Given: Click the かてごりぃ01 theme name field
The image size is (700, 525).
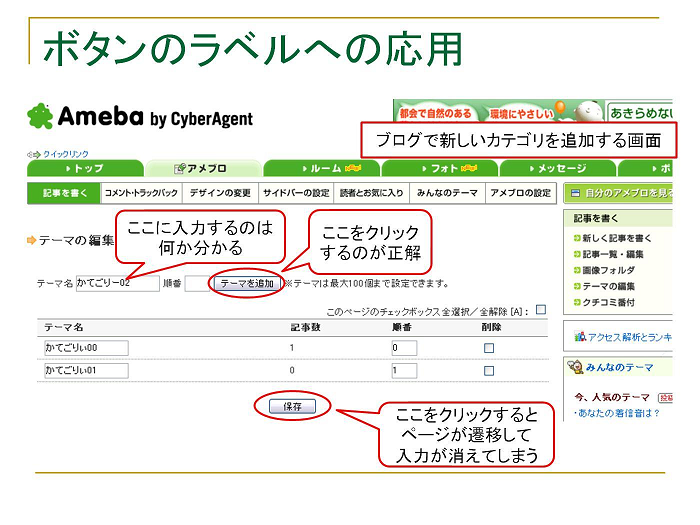Looking at the screenshot, I should click(x=86, y=371).
